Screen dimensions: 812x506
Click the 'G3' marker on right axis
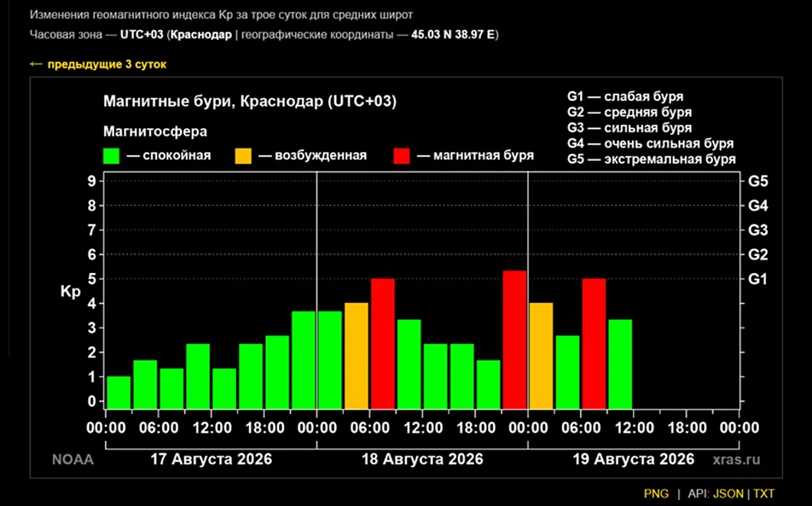(x=758, y=230)
